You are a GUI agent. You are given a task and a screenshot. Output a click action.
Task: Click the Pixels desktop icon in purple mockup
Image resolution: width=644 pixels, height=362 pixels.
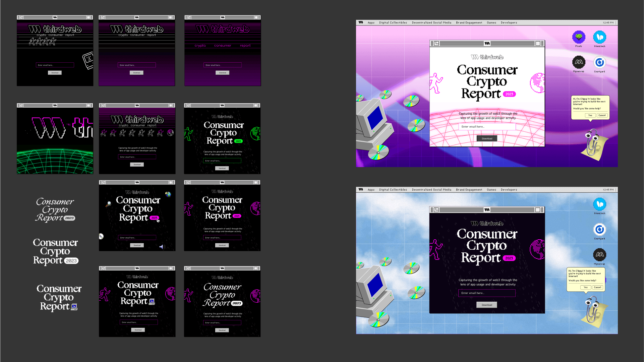pos(579,37)
